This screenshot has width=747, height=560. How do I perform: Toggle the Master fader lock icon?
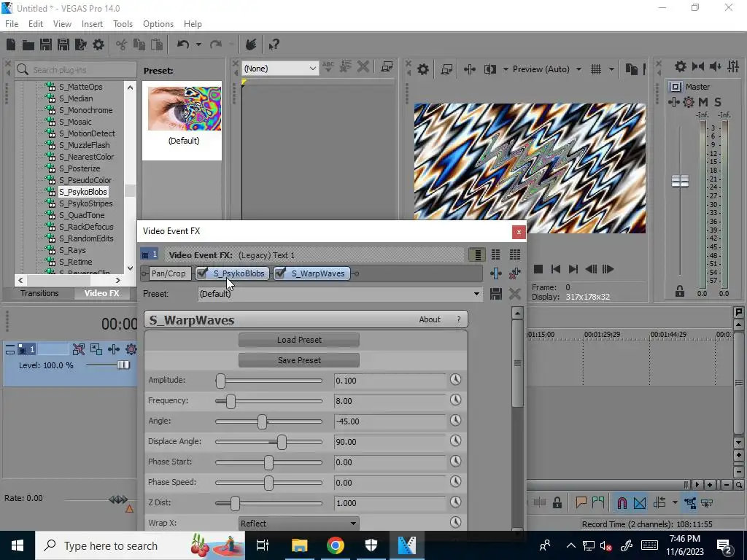pos(680,292)
